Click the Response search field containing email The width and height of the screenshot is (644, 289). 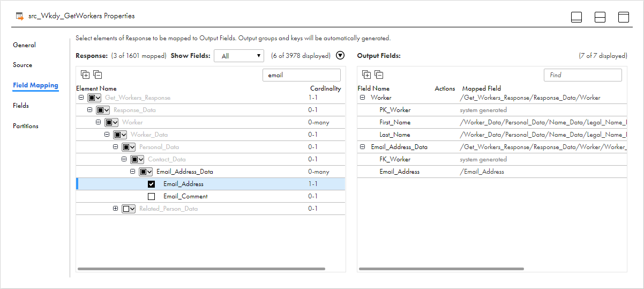(x=302, y=75)
